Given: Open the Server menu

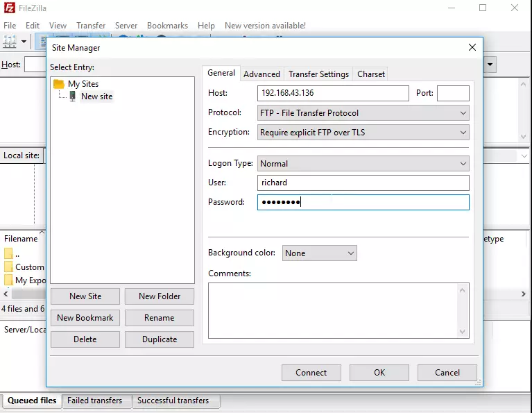Looking at the screenshot, I should pyautogui.click(x=126, y=26).
